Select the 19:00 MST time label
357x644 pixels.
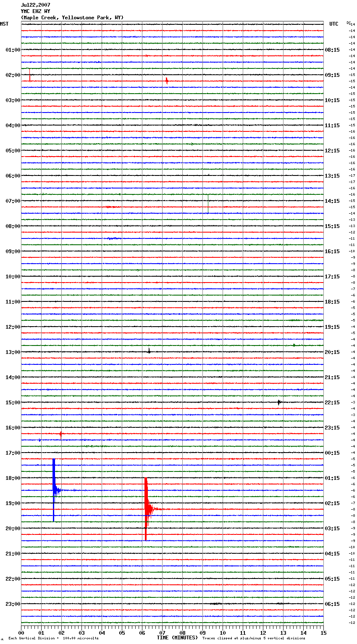tap(13, 503)
